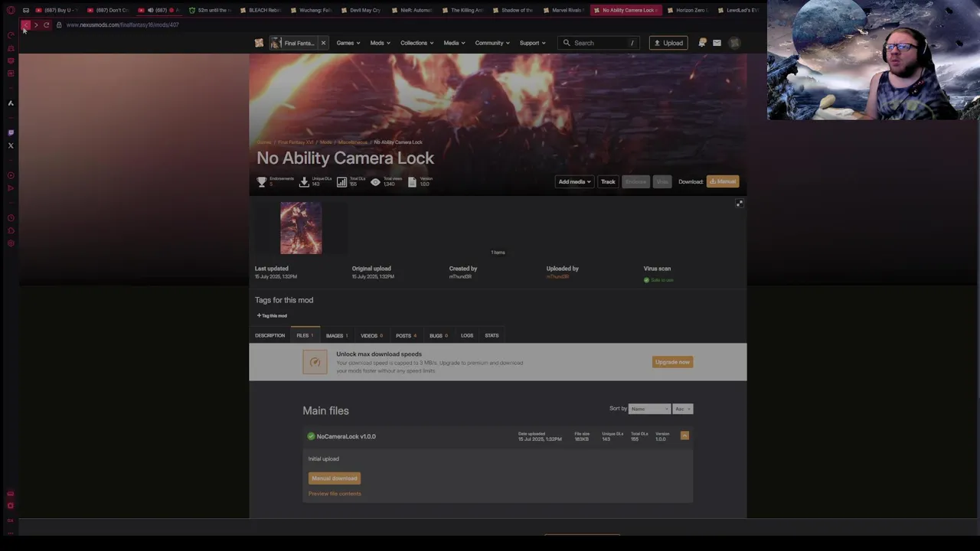Viewport: 980px width, 551px height.
Task: Expand the image gallery to fullscreen
Action: coord(740,204)
